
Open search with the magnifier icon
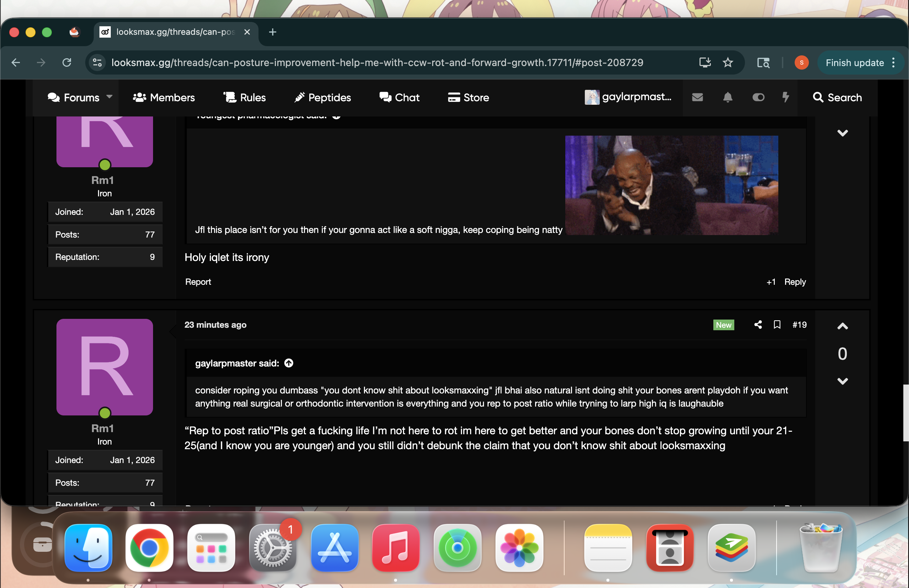click(818, 97)
